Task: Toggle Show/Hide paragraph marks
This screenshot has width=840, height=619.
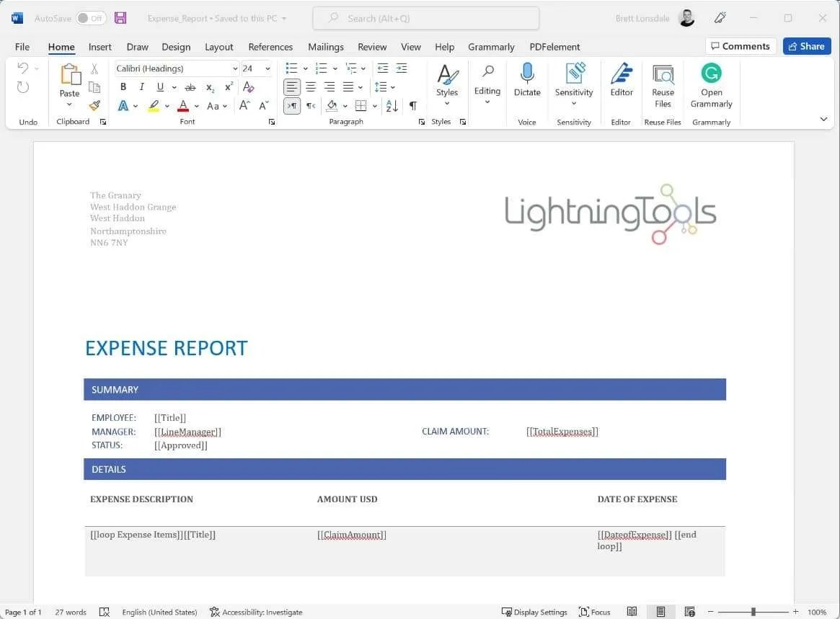Action: [x=413, y=105]
